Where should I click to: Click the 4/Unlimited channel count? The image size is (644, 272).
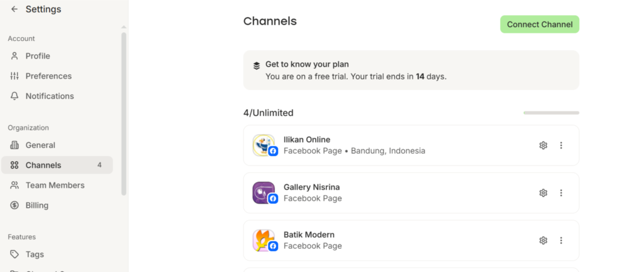click(268, 113)
